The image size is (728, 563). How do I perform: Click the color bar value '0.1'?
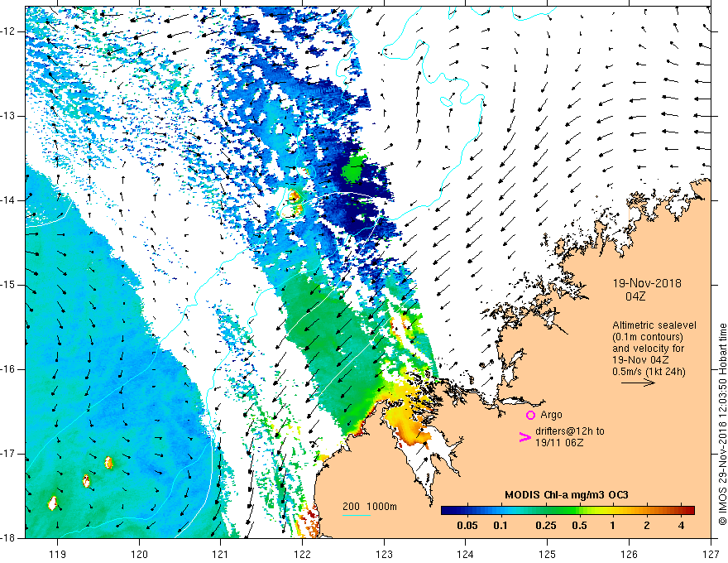point(500,526)
